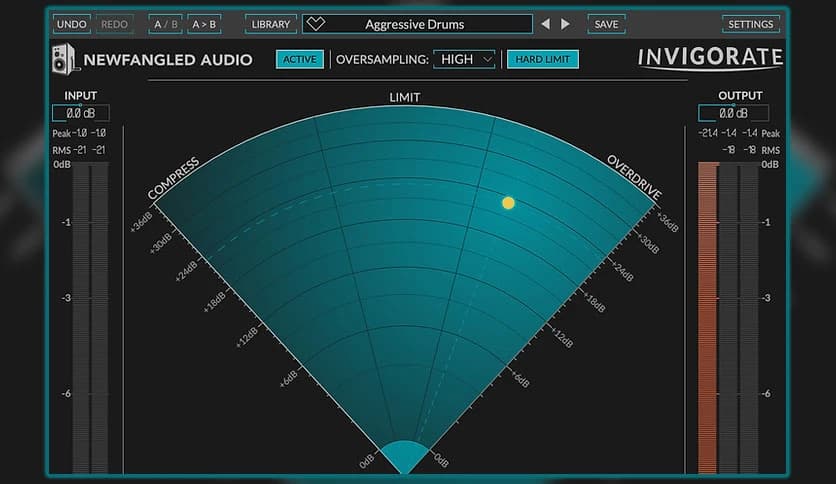Click the Input gain 0.0 dB field
This screenshot has height=484, width=836.
(x=81, y=113)
